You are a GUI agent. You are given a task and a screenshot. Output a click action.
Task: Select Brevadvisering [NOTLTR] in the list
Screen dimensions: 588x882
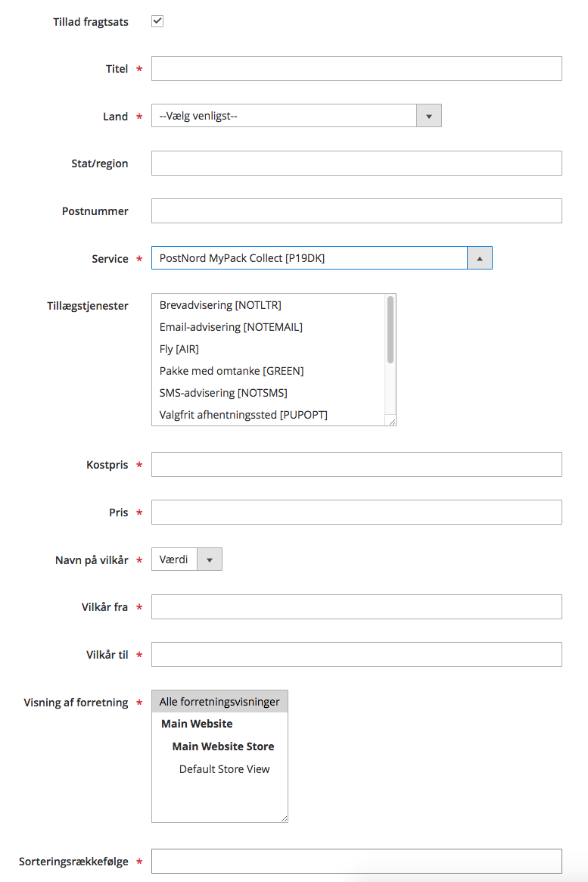point(220,305)
